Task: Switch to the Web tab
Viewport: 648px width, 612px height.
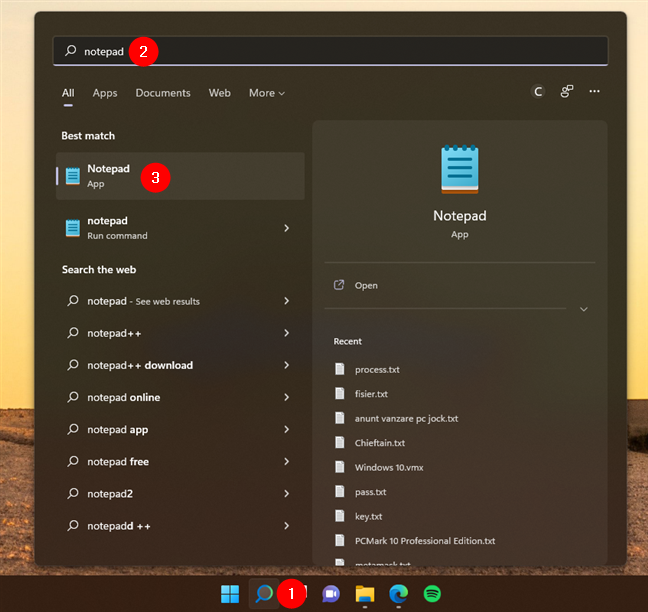Action: 219,93
